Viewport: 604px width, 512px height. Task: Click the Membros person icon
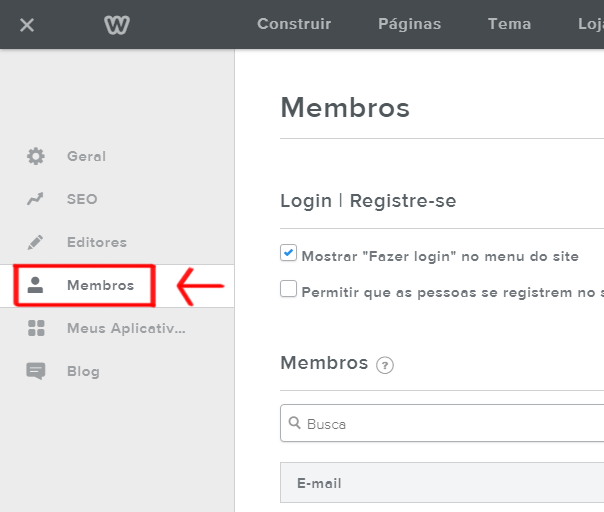pyautogui.click(x=36, y=285)
